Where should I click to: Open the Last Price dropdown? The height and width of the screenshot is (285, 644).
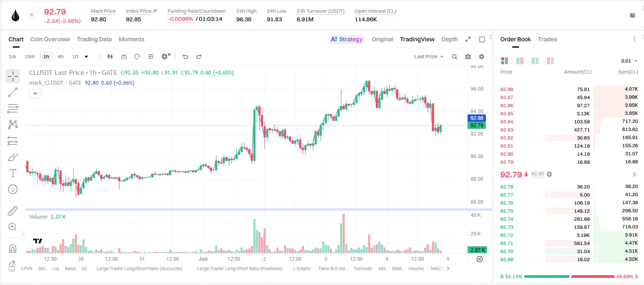[428, 57]
